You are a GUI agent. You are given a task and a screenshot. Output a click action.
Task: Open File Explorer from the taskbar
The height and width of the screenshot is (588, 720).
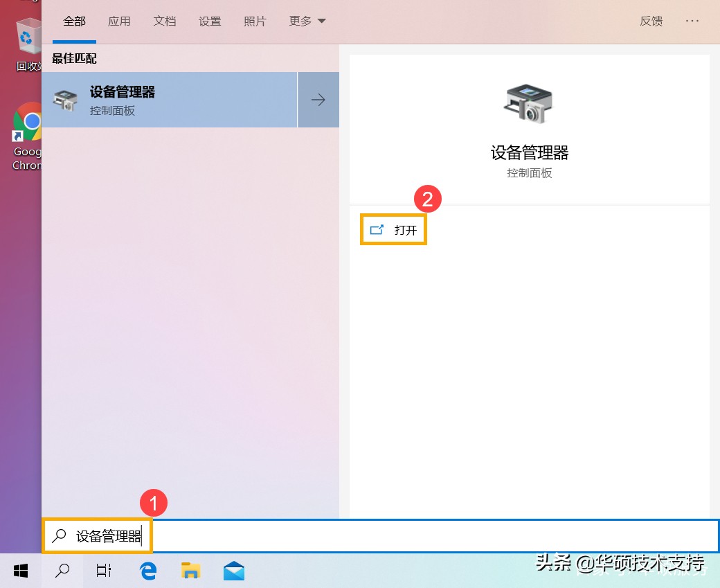pyautogui.click(x=190, y=570)
